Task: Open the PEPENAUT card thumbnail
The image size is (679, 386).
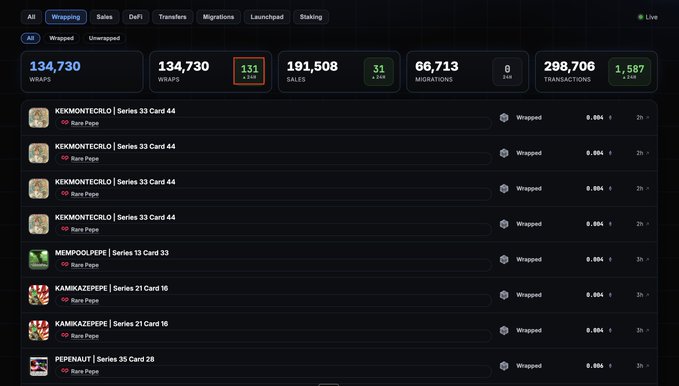Action: 39,366
